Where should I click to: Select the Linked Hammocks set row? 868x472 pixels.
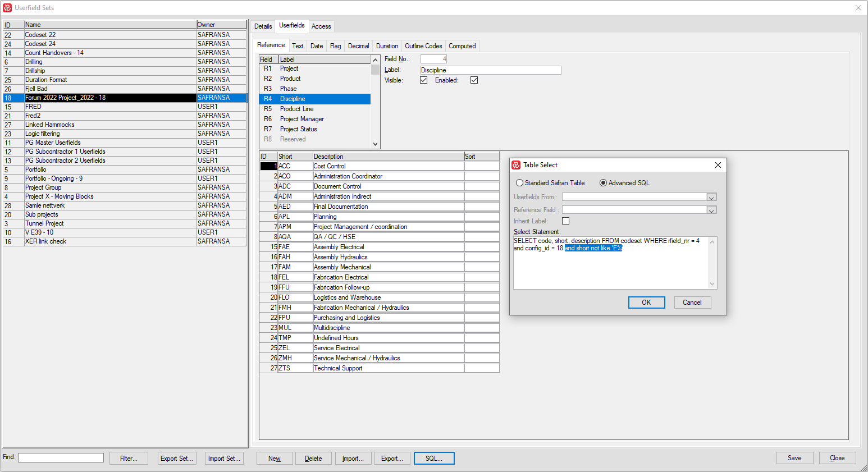125,125
